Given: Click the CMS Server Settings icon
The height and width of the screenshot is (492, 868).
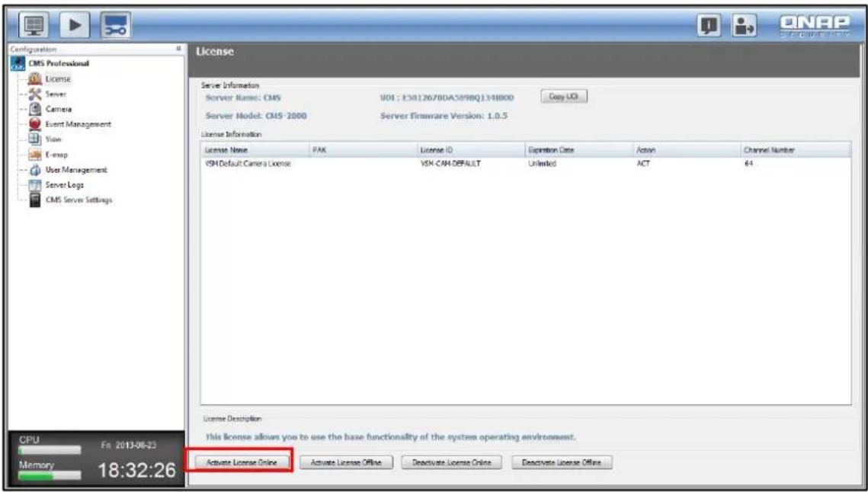Looking at the screenshot, I should (x=35, y=200).
